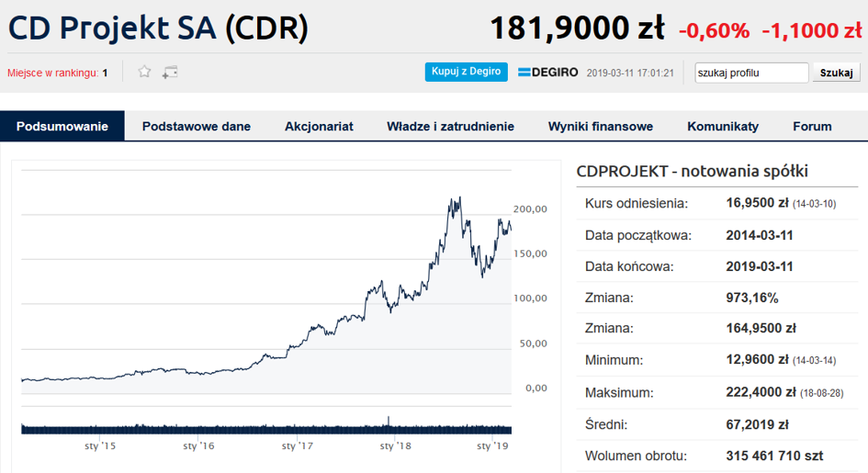Open the Podsumowanie tab
This screenshot has height=473, width=868.
(62, 126)
